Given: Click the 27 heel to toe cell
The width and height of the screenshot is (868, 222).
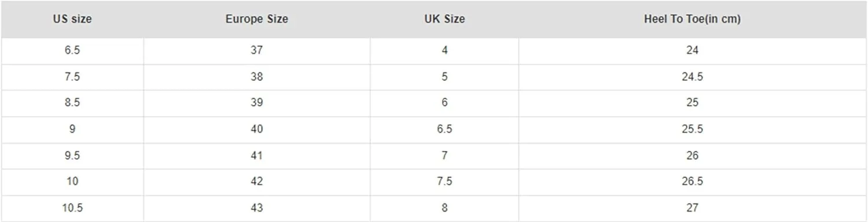Looking at the screenshot, I should point(693,208).
